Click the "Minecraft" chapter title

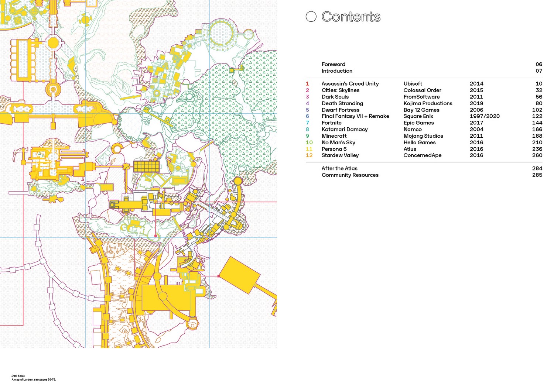[334, 136]
